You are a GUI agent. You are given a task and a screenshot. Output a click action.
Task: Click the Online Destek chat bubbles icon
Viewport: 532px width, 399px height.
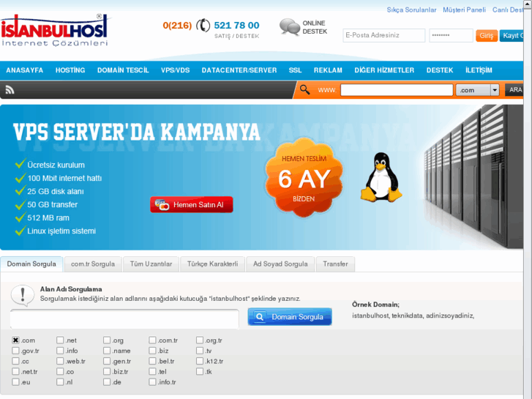[x=289, y=27]
